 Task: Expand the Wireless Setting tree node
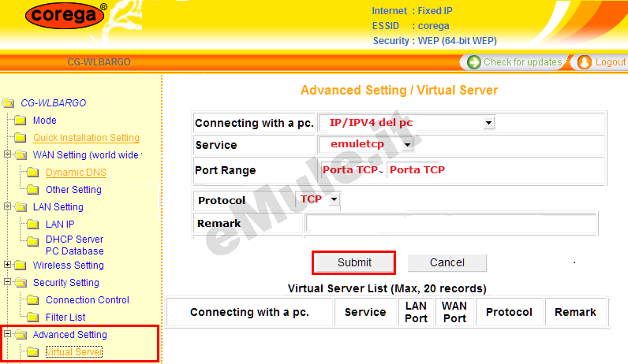[8, 266]
